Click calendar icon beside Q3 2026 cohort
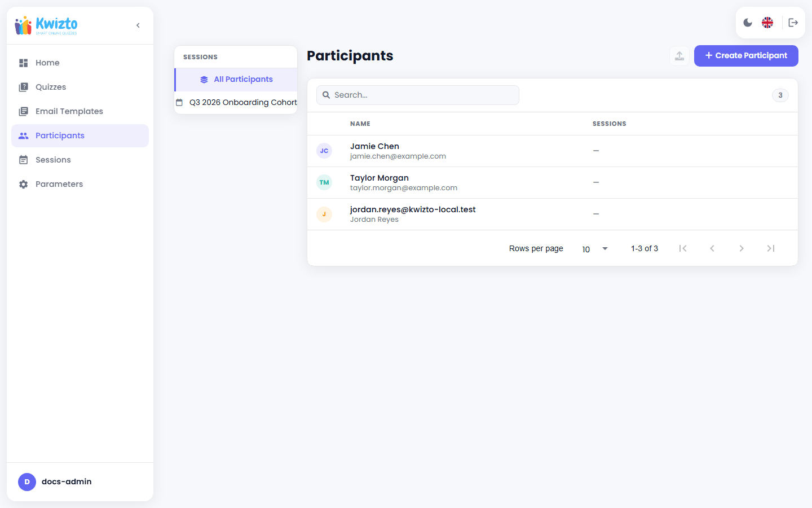This screenshot has height=508, width=812. click(179, 103)
